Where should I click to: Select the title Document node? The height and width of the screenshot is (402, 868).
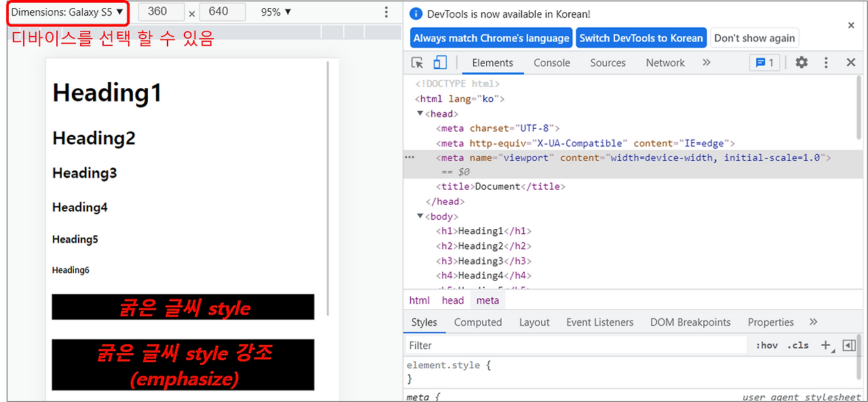click(x=500, y=186)
